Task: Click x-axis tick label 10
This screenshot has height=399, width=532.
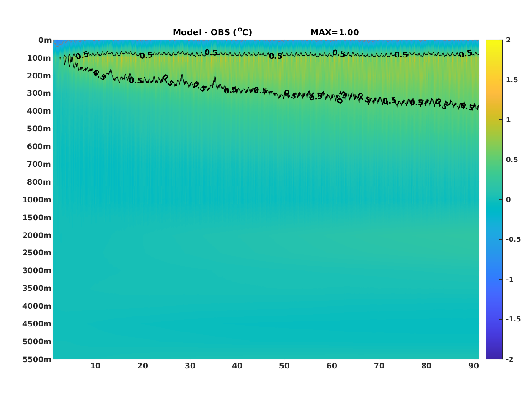Action: coord(95,366)
